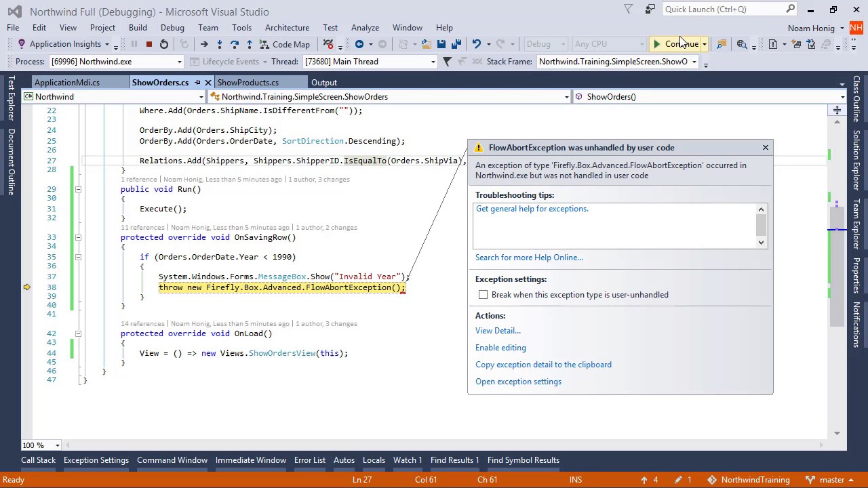This screenshot has height=488, width=868.
Task: Switch to the ApplicationMdi.cs tab
Action: (67, 83)
